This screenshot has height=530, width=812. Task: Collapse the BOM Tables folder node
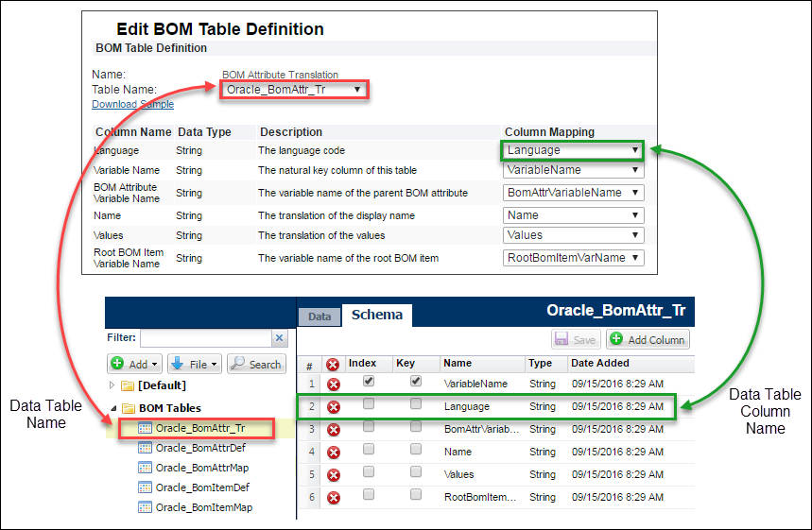[113, 408]
